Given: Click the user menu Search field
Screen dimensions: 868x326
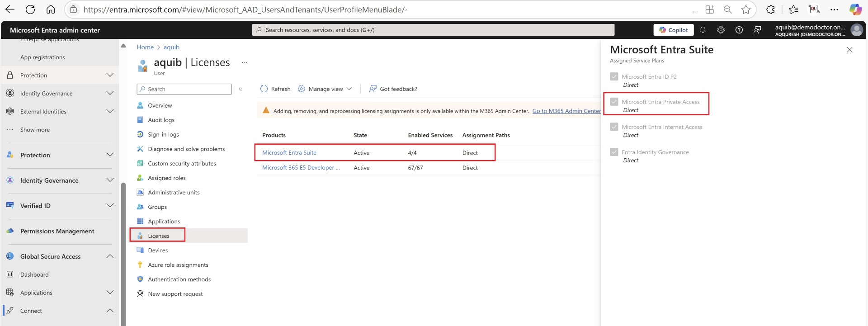Looking at the screenshot, I should pyautogui.click(x=184, y=89).
